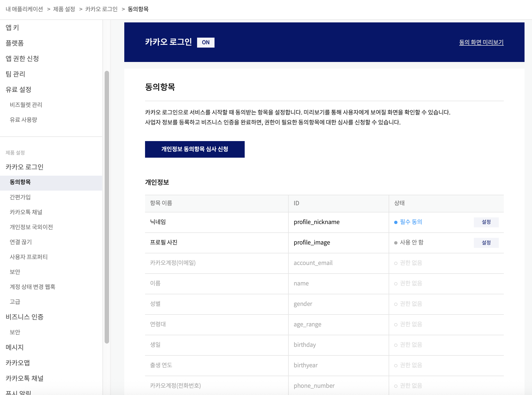Select 비즈월렛 관리 under 유료 설정

pyautogui.click(x=26, y=105)
